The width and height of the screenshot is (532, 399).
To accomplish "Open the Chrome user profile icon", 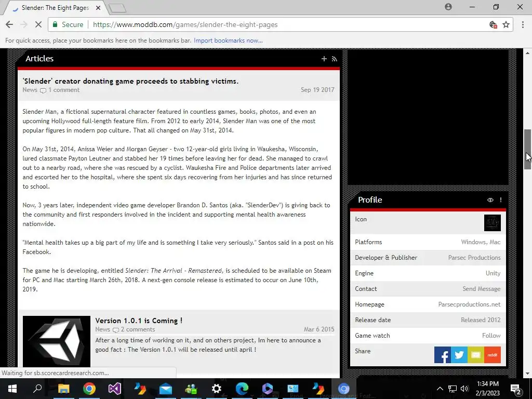I will pyautogui.click(x=448, y=7).
